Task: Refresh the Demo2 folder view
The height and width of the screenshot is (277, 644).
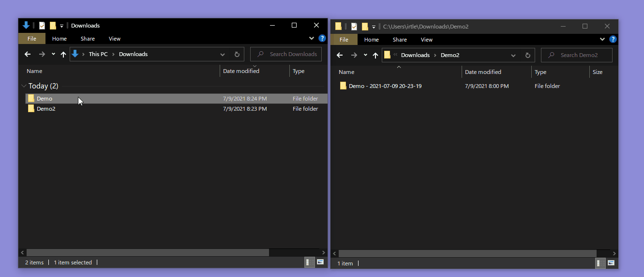Action: tap(528, 55)
